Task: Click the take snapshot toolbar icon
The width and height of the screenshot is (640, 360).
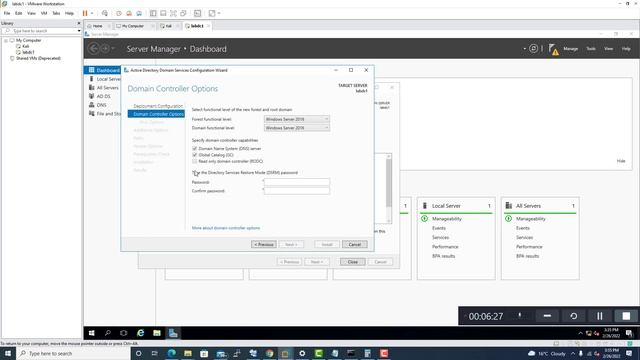Action: [119, 13]
